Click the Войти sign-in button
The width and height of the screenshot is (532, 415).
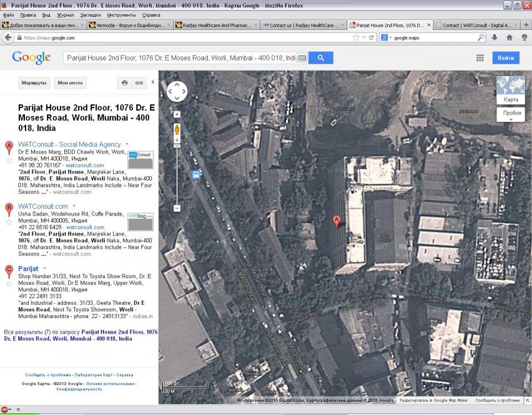pyautogui.click(x=505, y=58)
